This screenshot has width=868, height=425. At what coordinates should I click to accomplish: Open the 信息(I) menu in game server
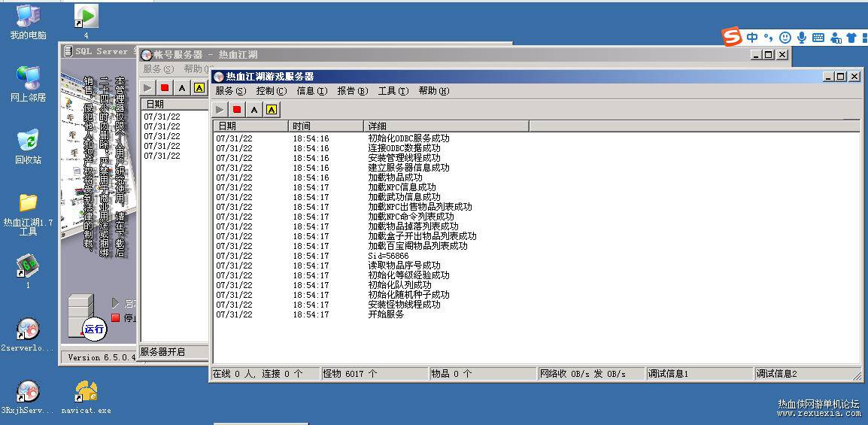tap(312, 91)
